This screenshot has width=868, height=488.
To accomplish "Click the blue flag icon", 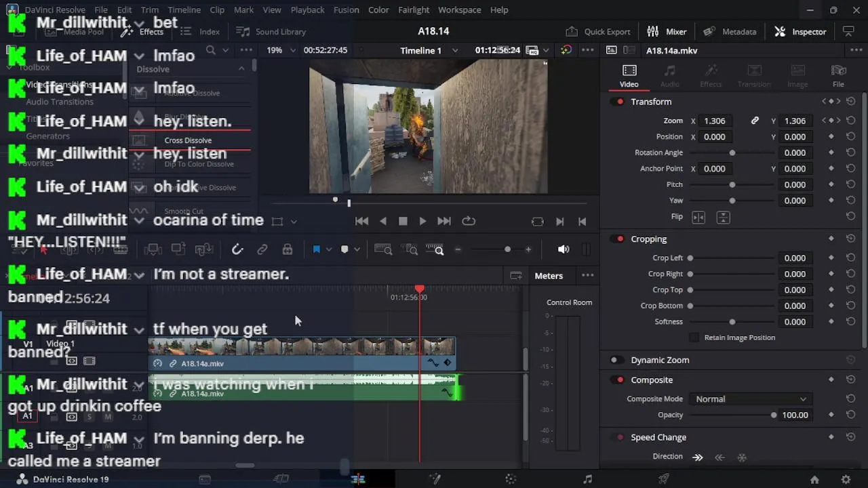I will coord(316,249).
